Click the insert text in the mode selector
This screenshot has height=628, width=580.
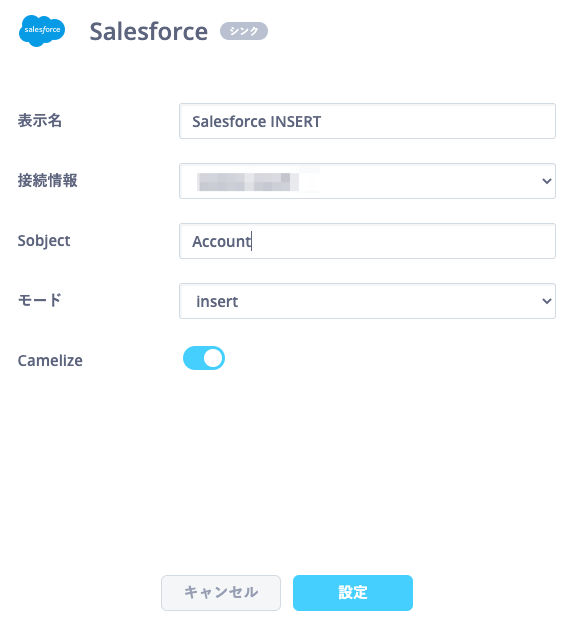(217, 301)
